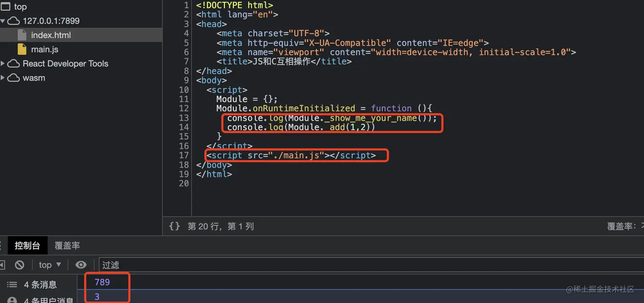Click the DOCTYPE html line in the editor
This screenshot has width=644, height=303.
(x=235, y=5)
